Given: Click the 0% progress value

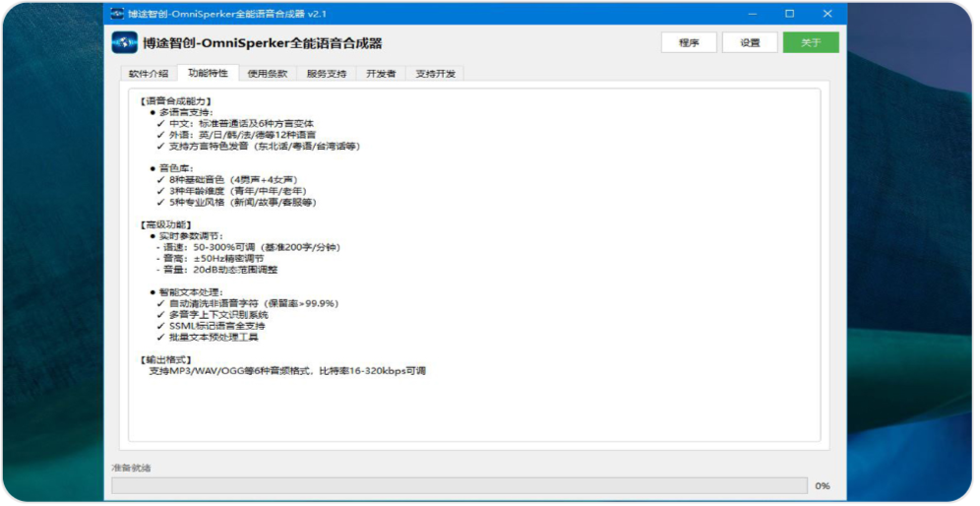Looking at the screenshot, I should 823,486.
